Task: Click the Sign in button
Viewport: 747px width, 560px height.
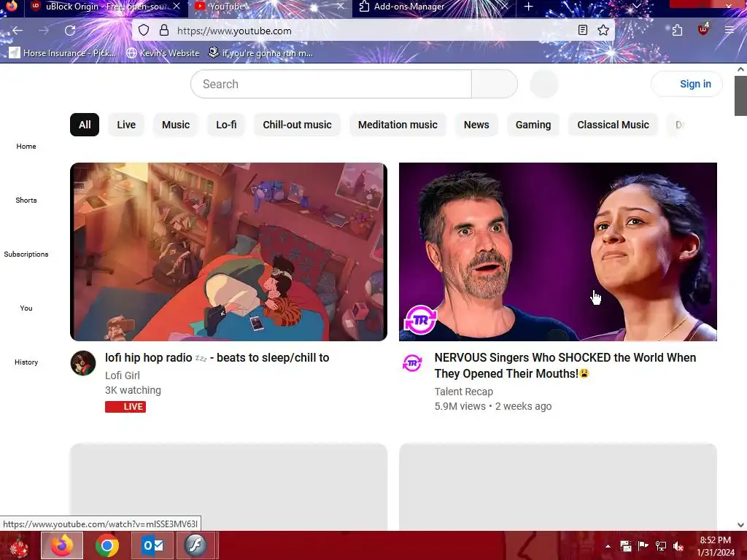Action: coord(686,84)
